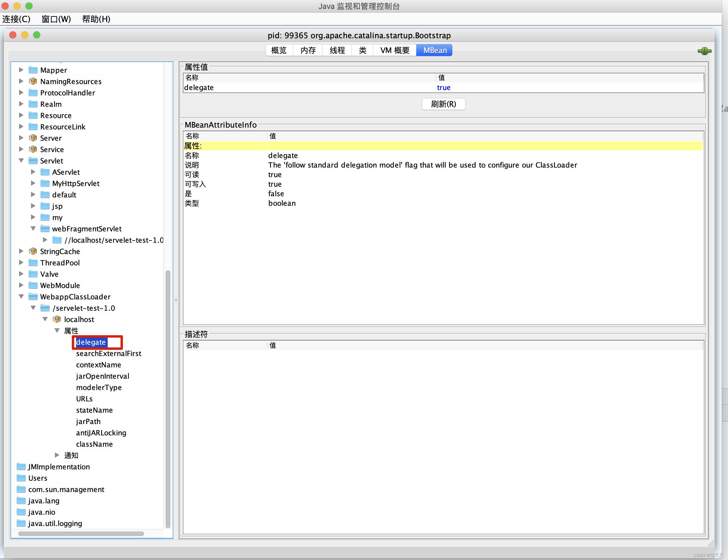Click the blue true attribute value

[x=443, y=88]
